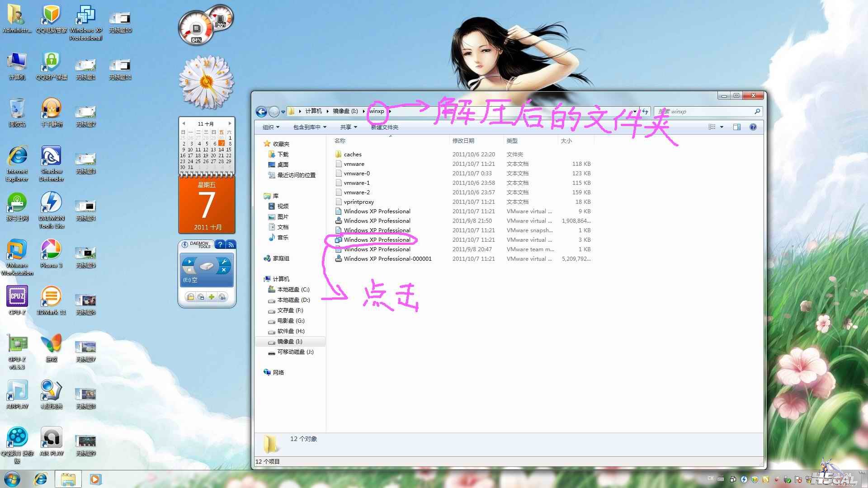This screenshot has width=868, height=488.
Task: Select 软件盘 (H:) drive
Action: click(287, 331)
